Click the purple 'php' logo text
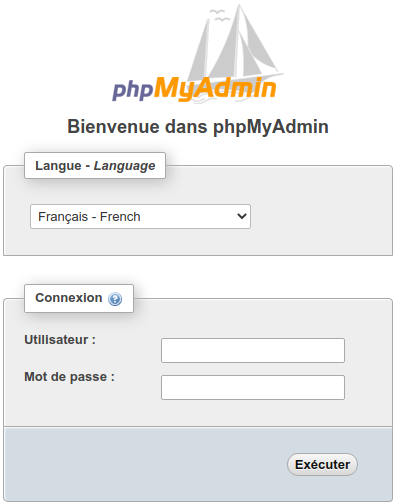Image resolution: width=395 pixels, height=504 pixels. coord(133,89)
